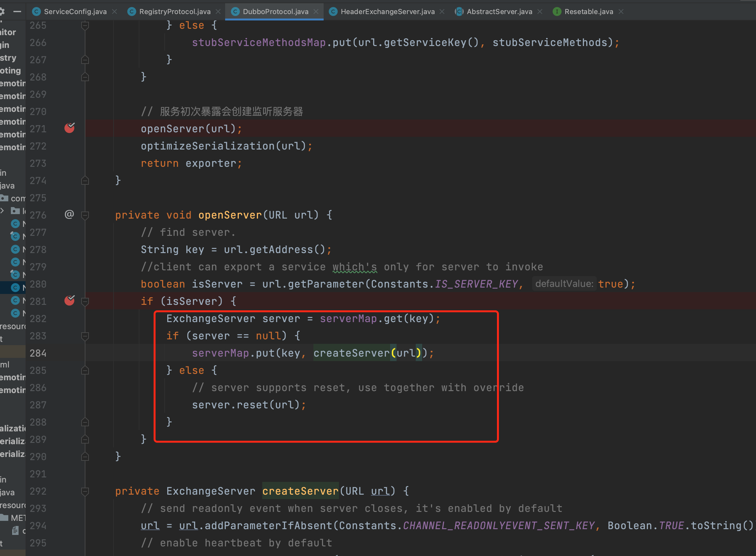The height and width of the screenshot is (556, 756).
Task: Click the createServer method declaration name
Action: pos(300,491)
